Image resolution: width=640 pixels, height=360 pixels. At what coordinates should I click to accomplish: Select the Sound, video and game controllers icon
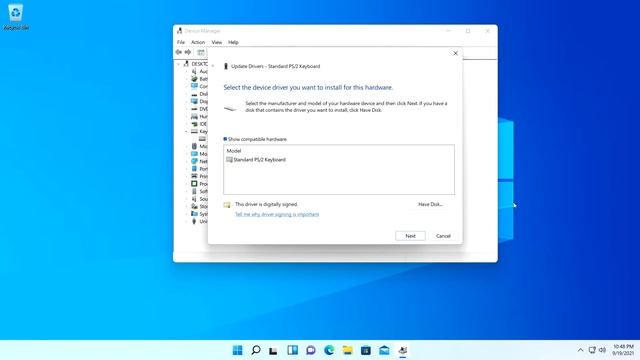pyautogui.click(x=194, y=199)
